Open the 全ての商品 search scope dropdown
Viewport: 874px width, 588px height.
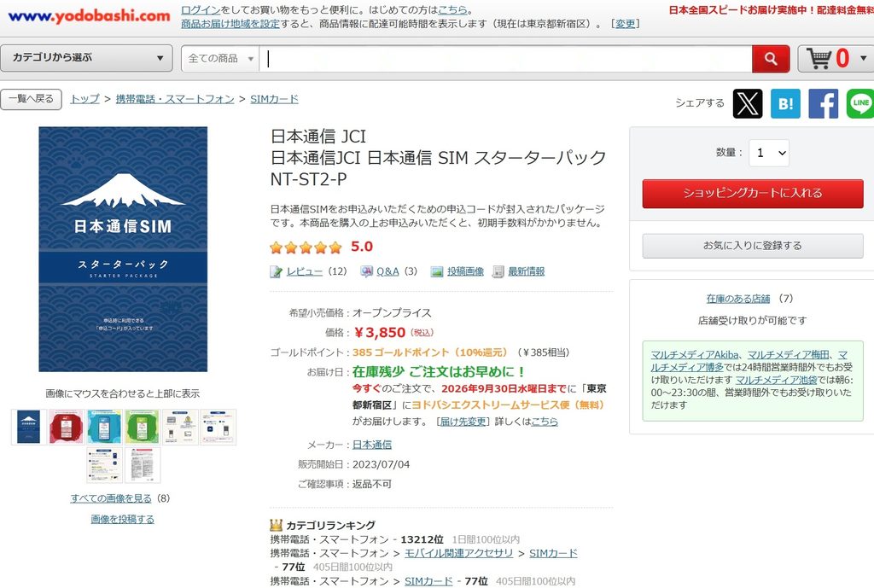[220, 59]
